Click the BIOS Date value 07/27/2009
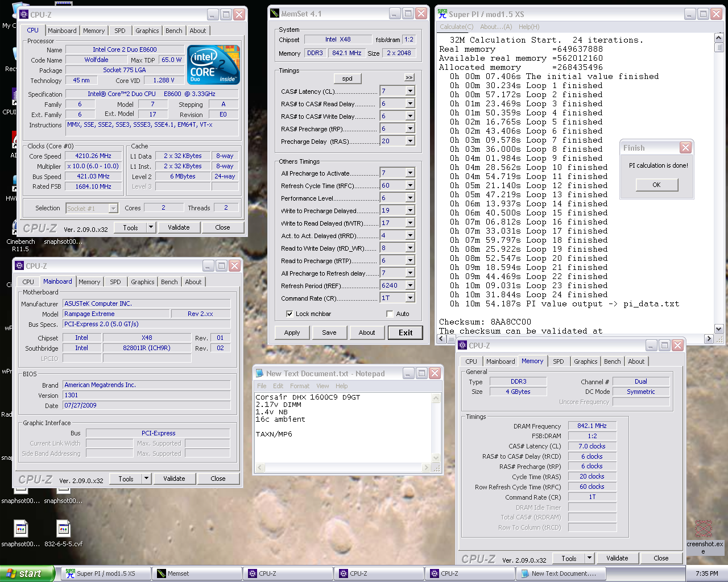This screenshot has width=728, height=582. pos(147,405)
